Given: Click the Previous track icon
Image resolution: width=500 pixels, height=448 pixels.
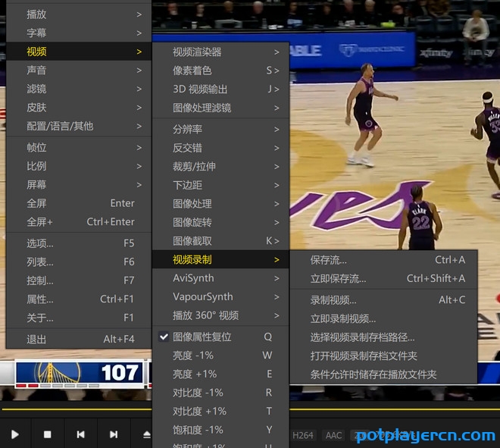Looking at the screenshot, I should click(80, 434).
